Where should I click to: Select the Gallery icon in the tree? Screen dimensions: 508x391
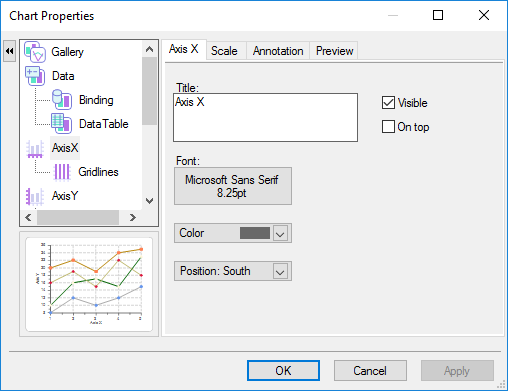tap(35, 52)
